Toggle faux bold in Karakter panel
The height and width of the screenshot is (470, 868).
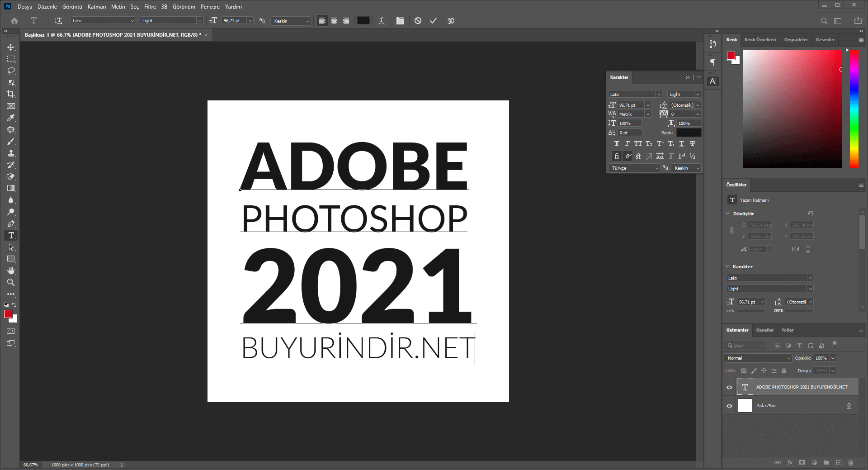616,143
